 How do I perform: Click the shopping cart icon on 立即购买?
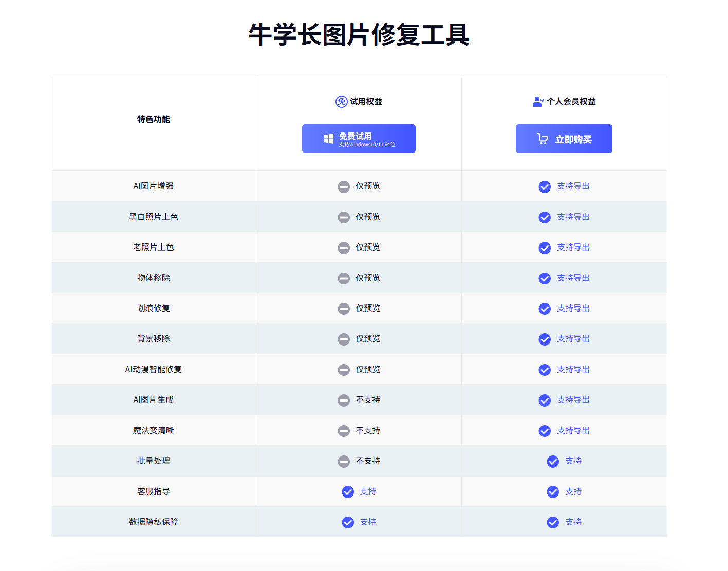[x=543, y=139]
